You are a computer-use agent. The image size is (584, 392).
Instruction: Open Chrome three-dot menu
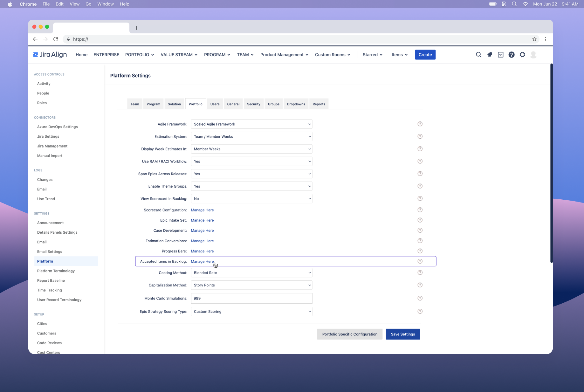[546, 39]
